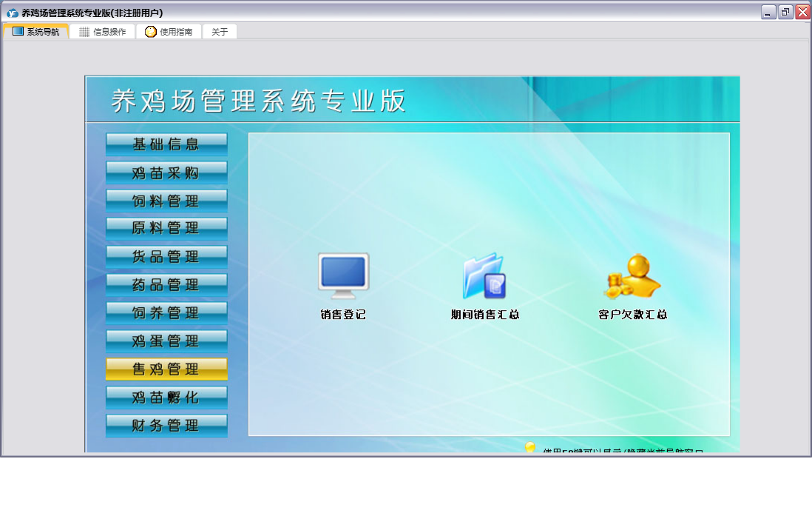
Task: Switch to the 信息操作 tab
Action: [x=103, y=32]
